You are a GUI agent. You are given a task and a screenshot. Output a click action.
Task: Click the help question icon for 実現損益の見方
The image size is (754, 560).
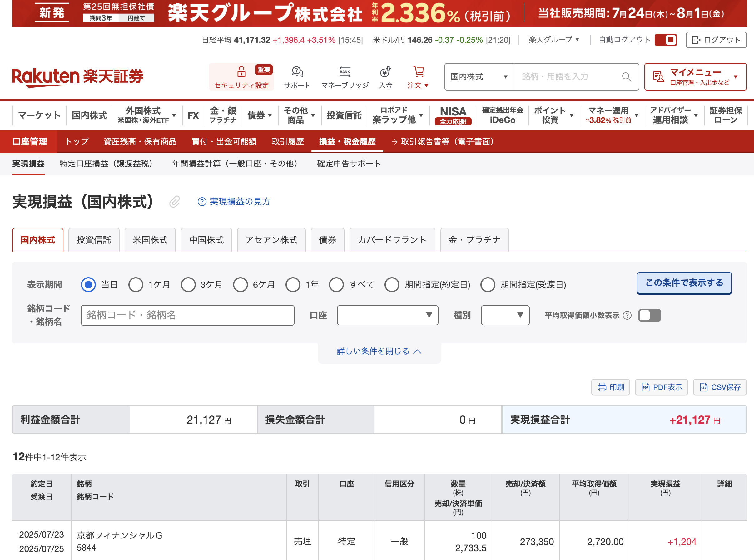(x=202, y=202)
